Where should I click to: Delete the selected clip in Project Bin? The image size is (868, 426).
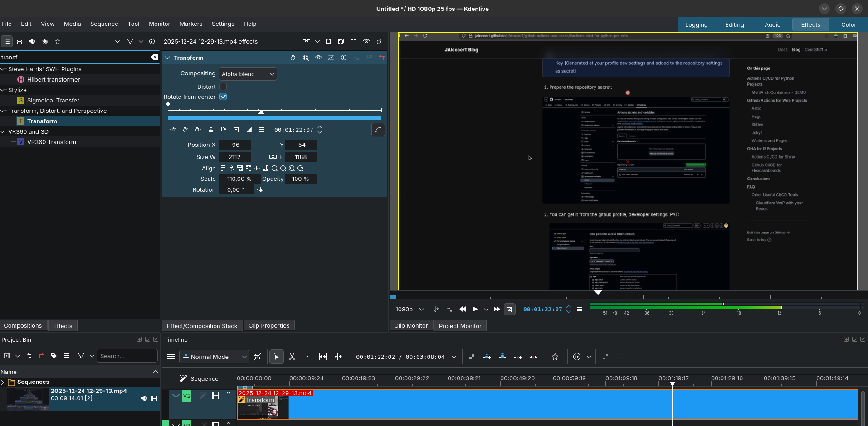pos(41,356)
